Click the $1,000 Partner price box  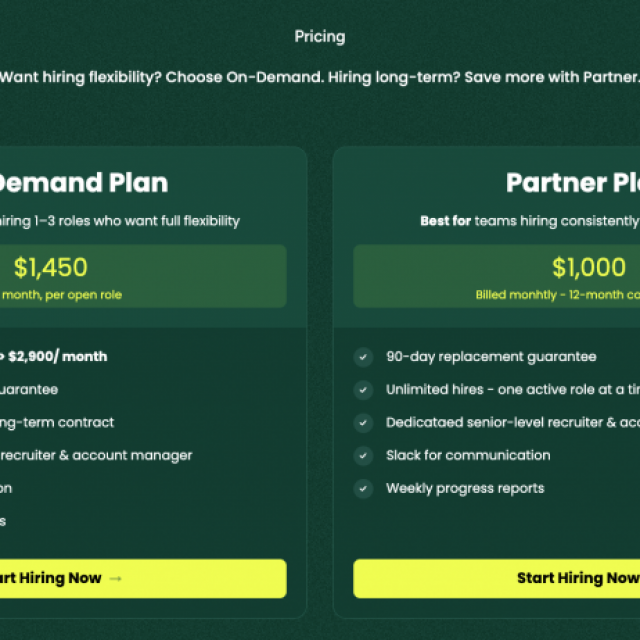(497, 276)
